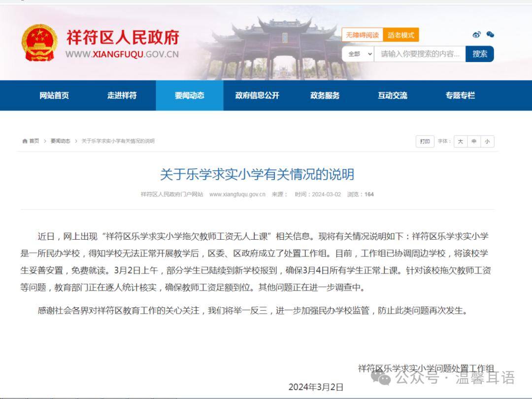Go to 政务服务 section
Viewport: 532px width, 399px height.
325,96
